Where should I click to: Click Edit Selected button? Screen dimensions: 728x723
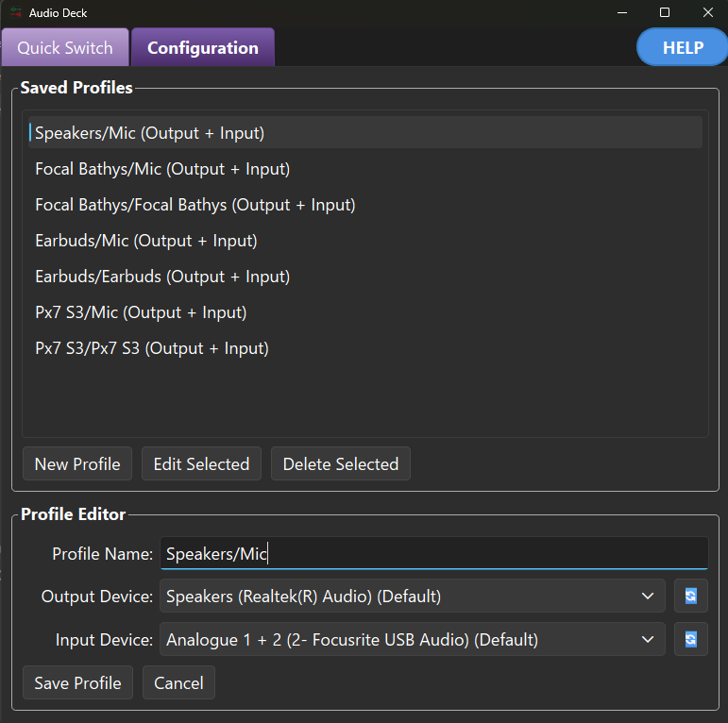point(201,463)
